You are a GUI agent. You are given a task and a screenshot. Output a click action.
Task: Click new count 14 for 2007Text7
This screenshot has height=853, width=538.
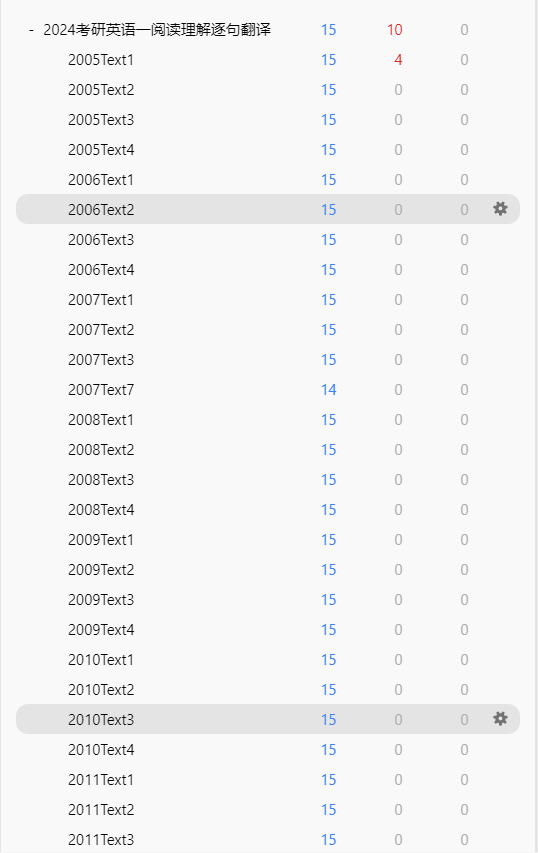[329, 390]
